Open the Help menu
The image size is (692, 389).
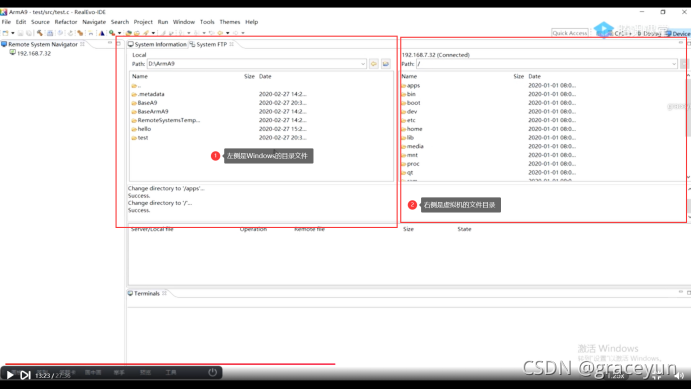tap(252, 22)
